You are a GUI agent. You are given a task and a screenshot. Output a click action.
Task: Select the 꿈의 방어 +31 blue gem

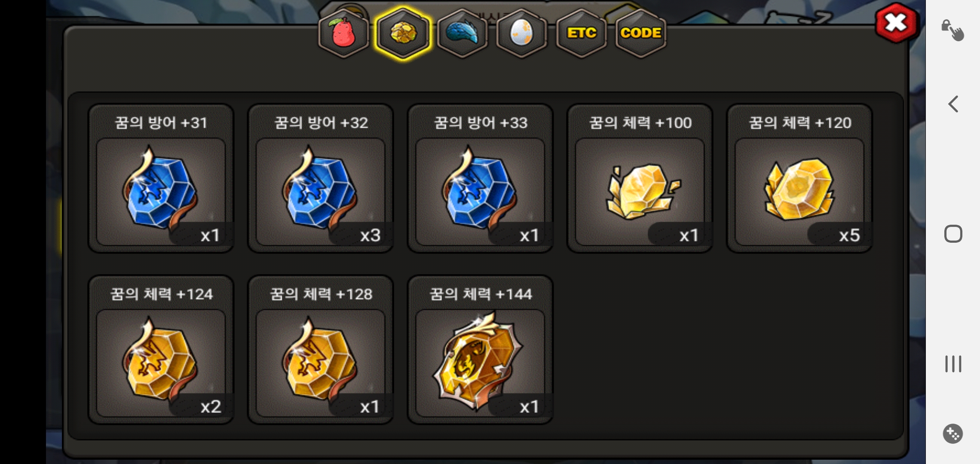tap(161, 178)
